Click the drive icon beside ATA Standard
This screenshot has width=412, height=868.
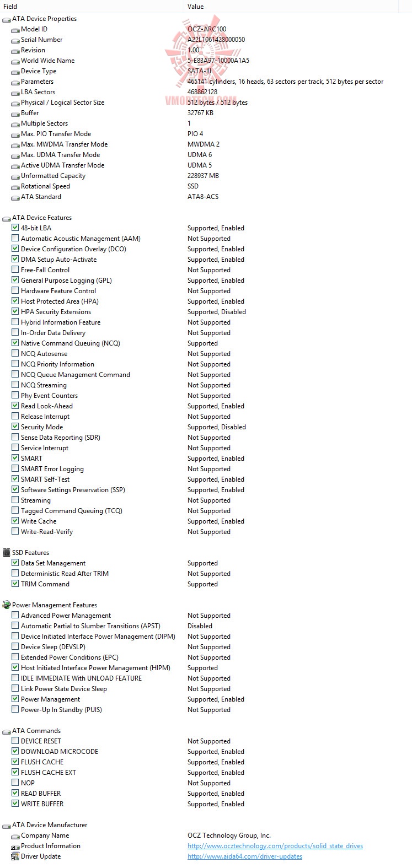[15, 197]
